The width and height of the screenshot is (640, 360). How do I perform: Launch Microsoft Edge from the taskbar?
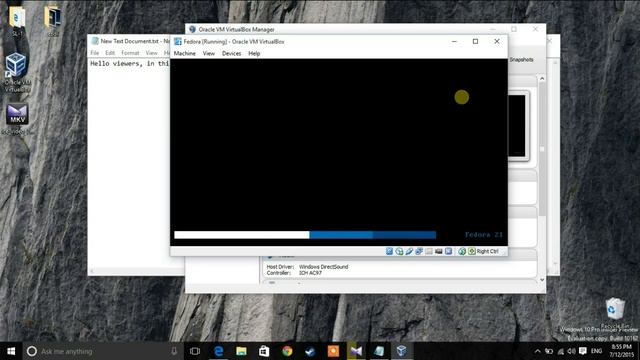pos(218,351)
